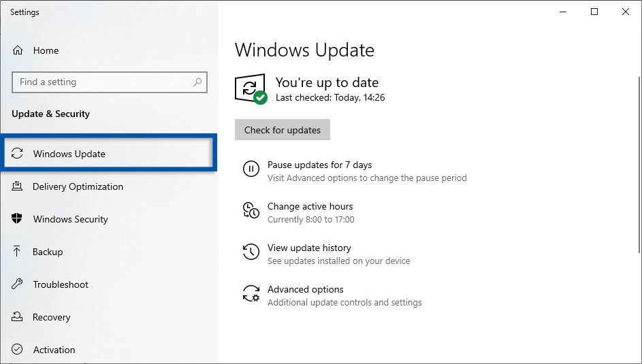This screenshot has width=642, height=364.
Task: Click the Activation checkmark circle icon
Action: pyautogui.click(x=18, y=350)
